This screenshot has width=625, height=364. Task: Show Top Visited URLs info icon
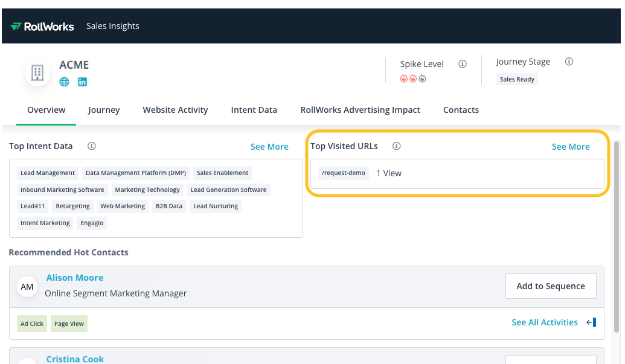[x=397, y=145]
